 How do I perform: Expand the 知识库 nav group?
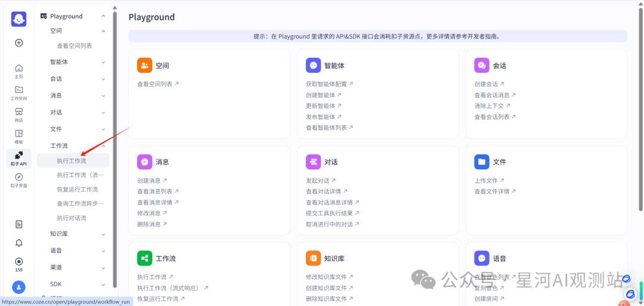click(x=104, y=234)
